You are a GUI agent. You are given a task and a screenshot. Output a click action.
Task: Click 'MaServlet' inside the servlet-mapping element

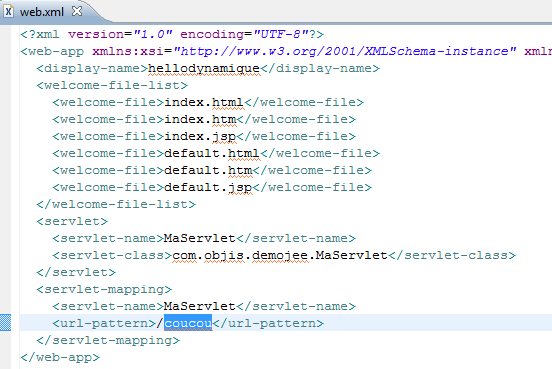[200, 306]
